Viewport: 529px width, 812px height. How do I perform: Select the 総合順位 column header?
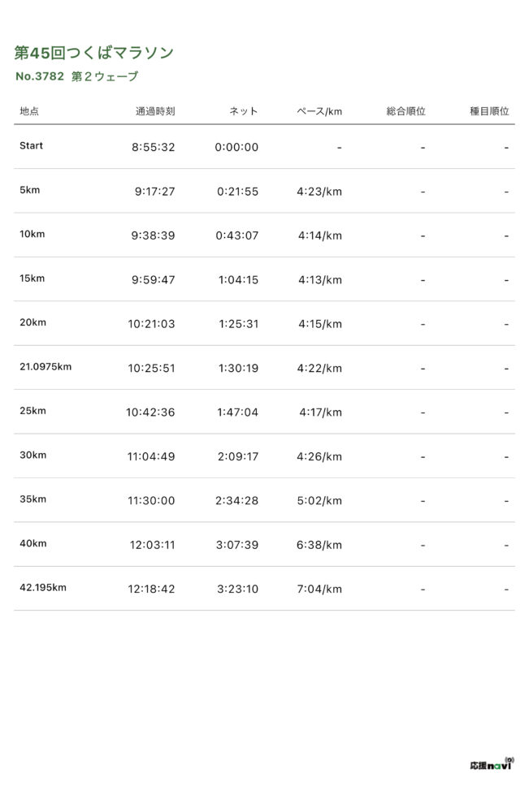coord(405,111)
